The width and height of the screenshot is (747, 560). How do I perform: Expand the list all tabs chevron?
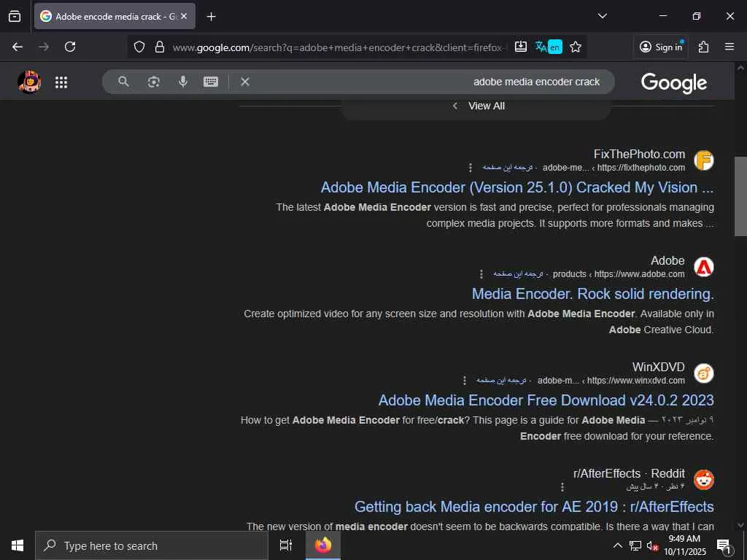coord(602,16)
